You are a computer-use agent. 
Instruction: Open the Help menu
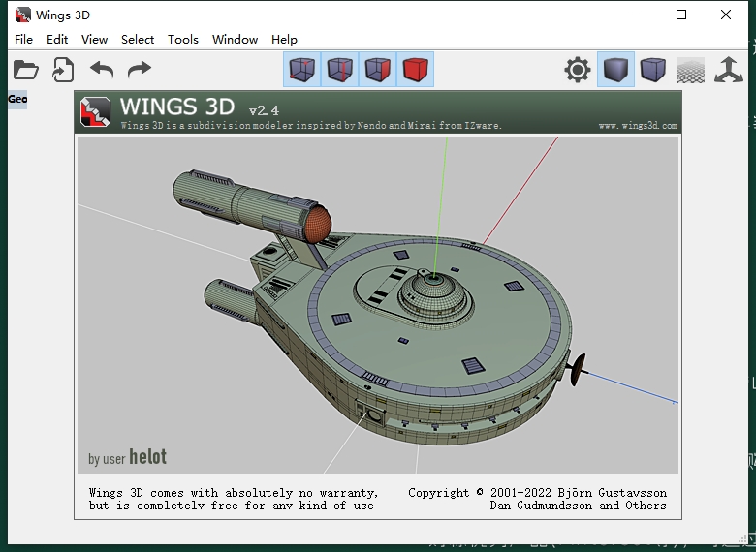coord(284,40)
